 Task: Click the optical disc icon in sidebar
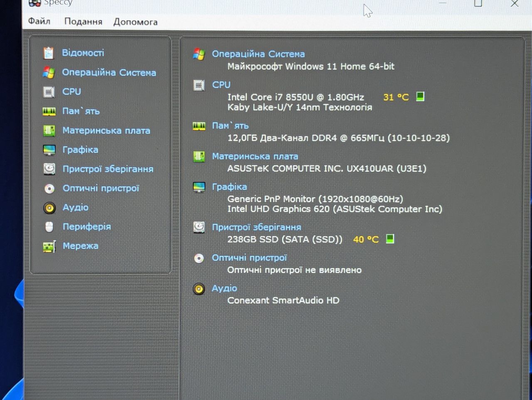tap(49, 189)
